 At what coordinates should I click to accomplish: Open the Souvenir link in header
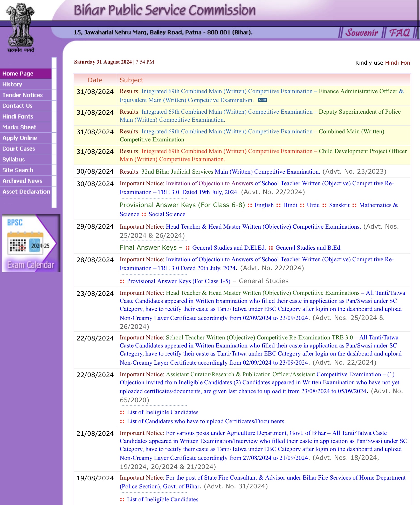(x=362, y=33)
